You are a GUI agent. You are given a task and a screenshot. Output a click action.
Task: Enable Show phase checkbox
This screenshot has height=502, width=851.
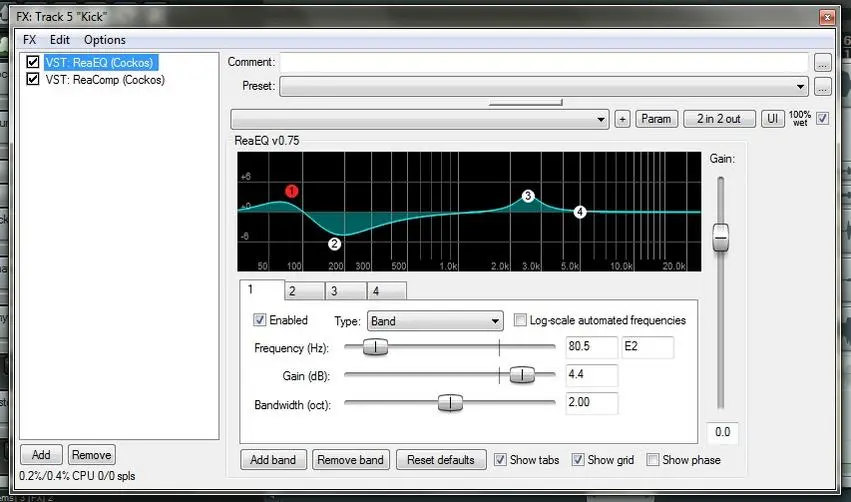652,460
